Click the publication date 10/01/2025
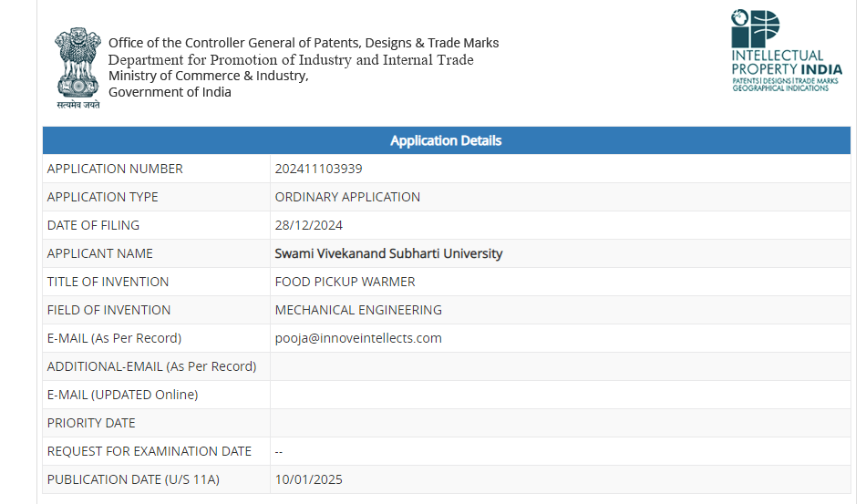 click(x=309, y=479)
